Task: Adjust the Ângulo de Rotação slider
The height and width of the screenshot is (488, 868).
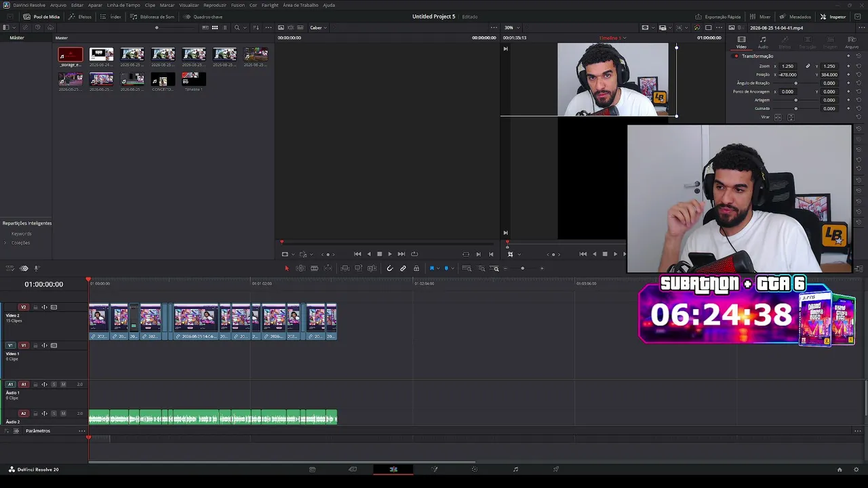Action: (796, 83)
